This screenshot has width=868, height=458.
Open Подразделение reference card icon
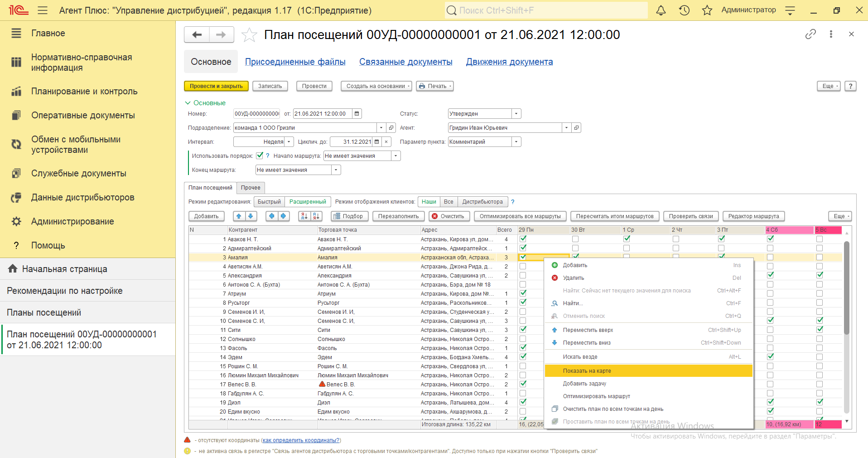[391, 128]
